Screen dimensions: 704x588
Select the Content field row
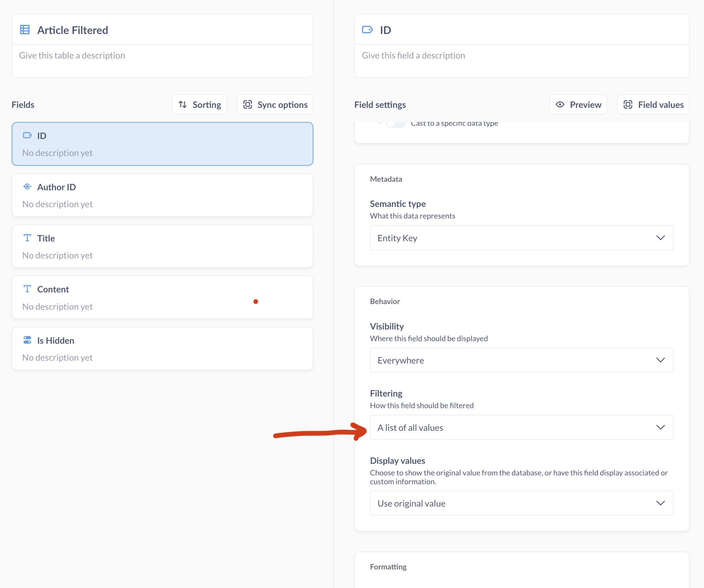pyautogui.click(x=162, y=297)
